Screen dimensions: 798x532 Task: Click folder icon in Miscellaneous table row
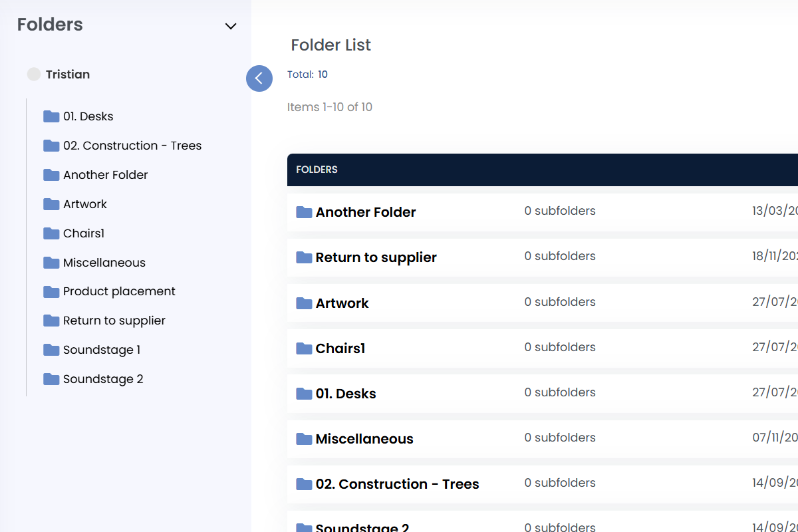pos(304,439)
